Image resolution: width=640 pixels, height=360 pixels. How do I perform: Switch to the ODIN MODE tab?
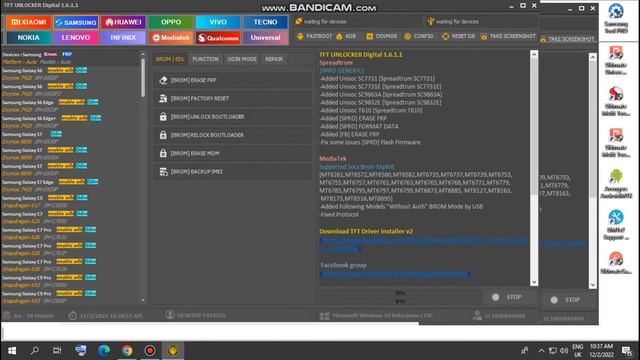coord(242,59)
